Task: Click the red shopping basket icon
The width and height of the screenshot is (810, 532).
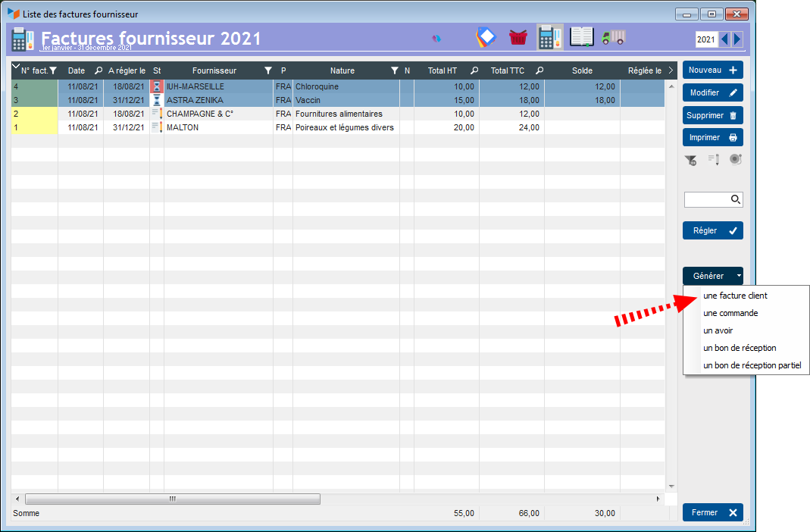Action: pos(518,38)
